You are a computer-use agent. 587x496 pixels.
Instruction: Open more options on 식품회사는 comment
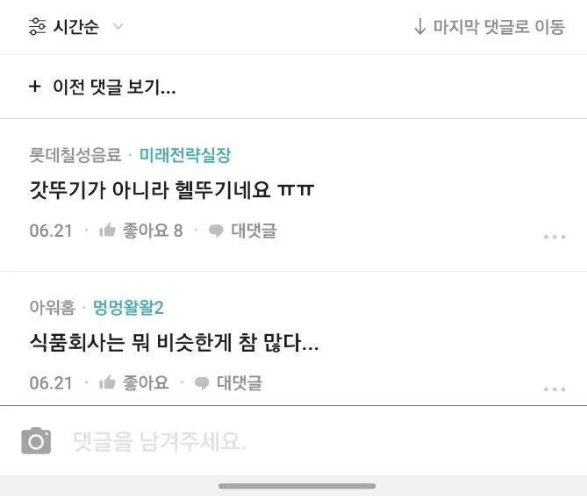coord(554,389)
